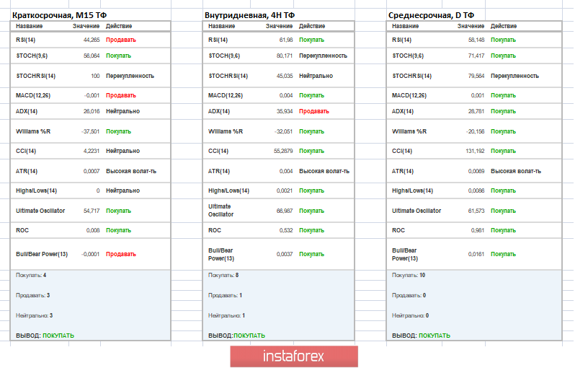Click RSI(14) value 44,265
The height and width of the screenshot is (368, 588).
[x=92, y=40]
